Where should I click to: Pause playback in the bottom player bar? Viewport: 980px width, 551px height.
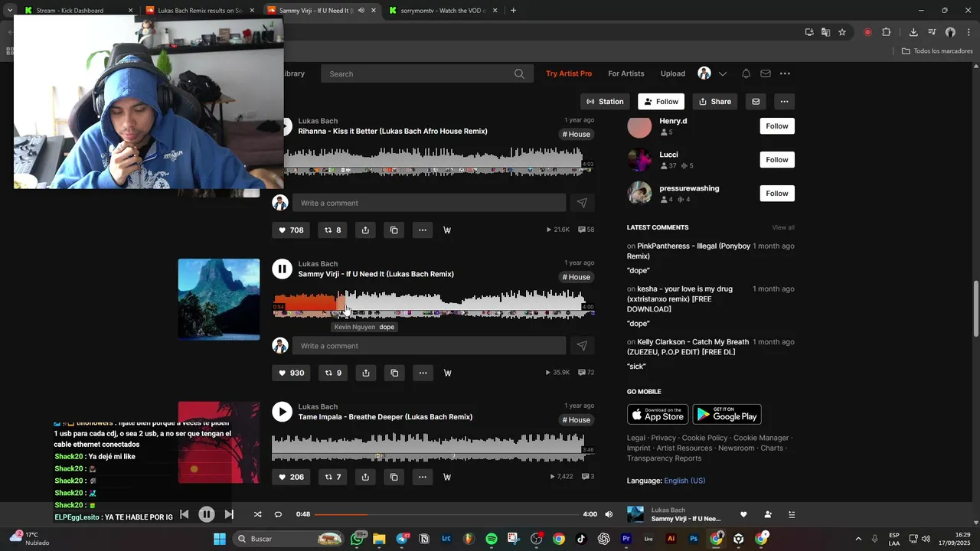click(x=207, y=514)
